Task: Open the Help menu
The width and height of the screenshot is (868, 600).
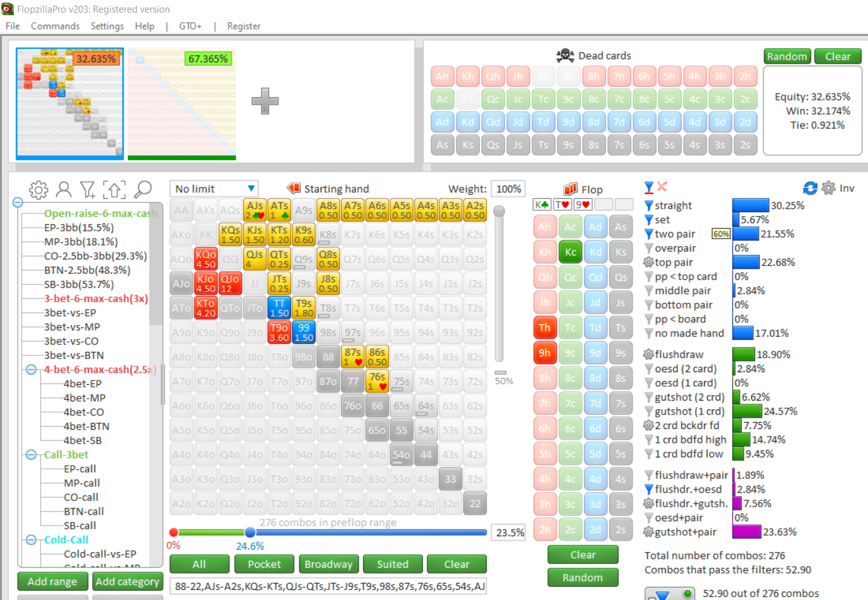Action: (145, 26)
